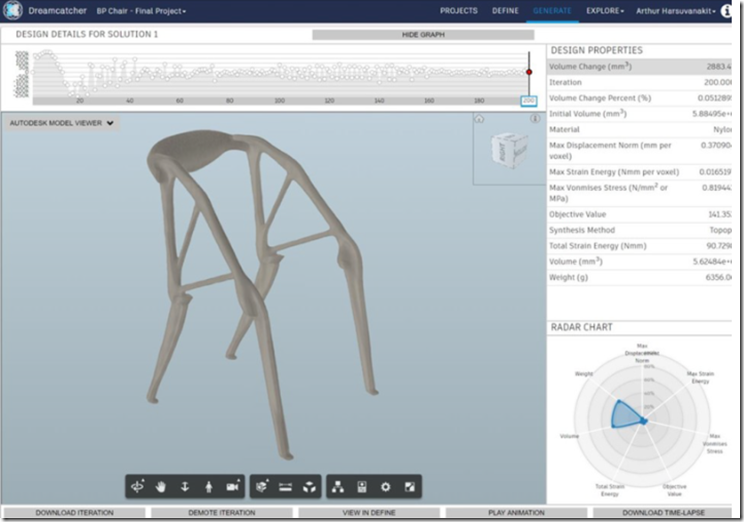Select the Objective Value property row

[640, 214]
